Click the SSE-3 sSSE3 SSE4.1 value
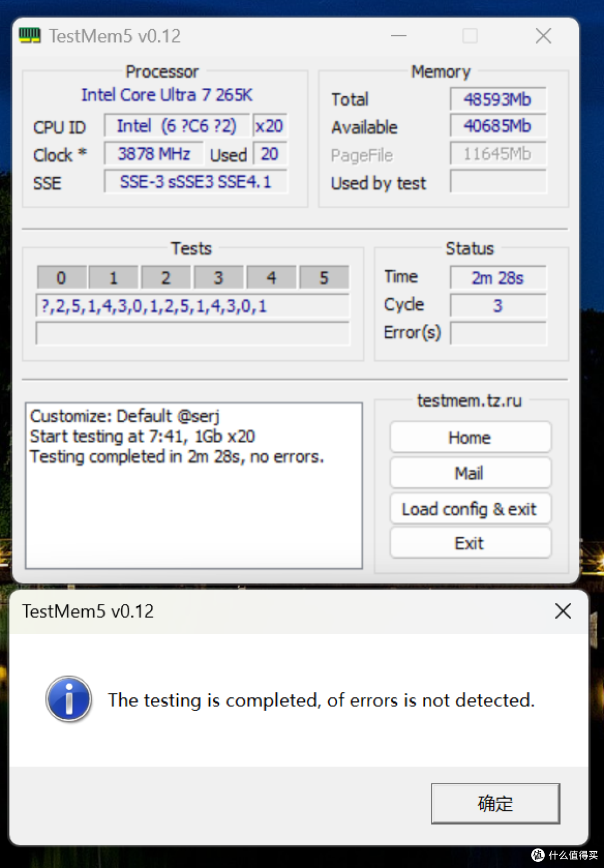The height and width of the screenshot is (868, 604). pyautogui.click(x=196, y=182)
